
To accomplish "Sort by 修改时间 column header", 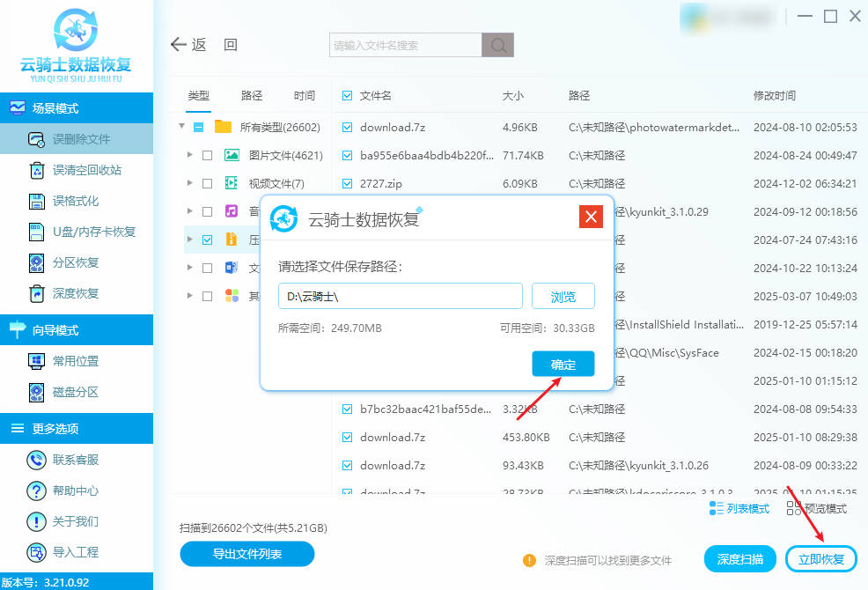I will coord(775,96).
